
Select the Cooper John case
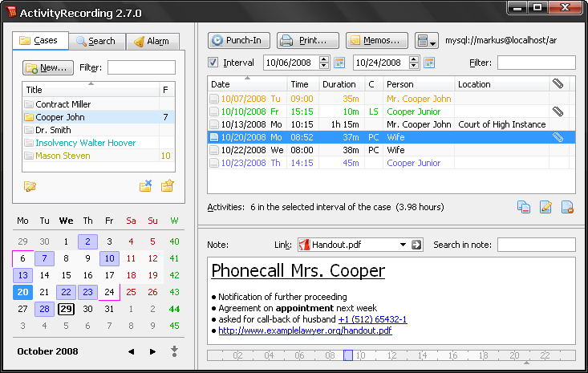(x=98, y=117)
